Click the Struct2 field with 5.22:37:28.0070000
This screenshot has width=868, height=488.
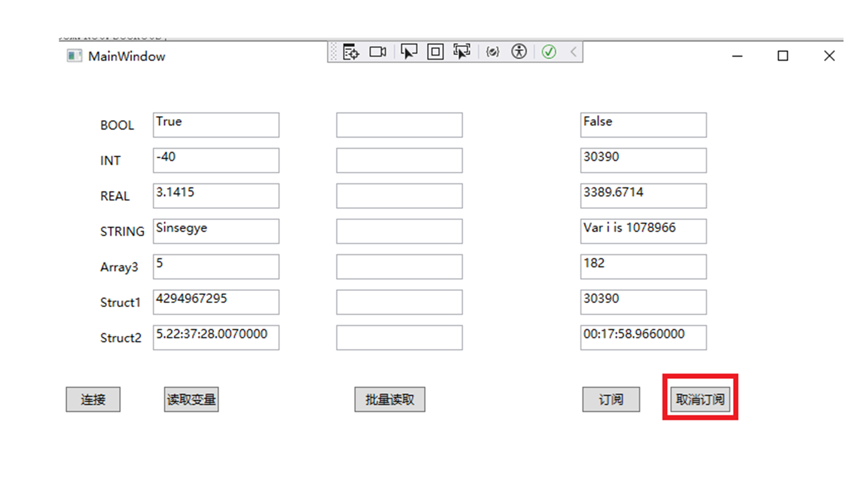coord(216,338)
